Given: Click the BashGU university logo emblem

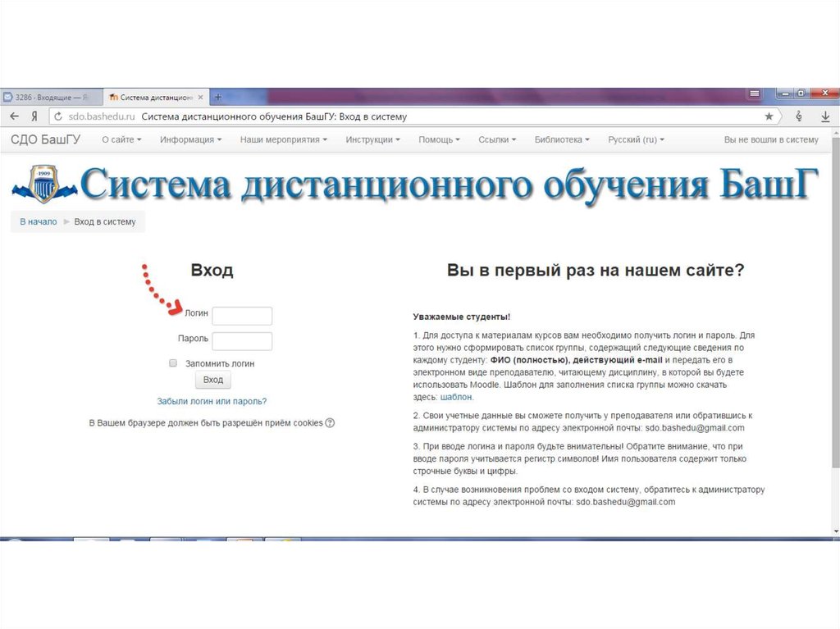Looking at the screenshot, I should [43, 185].
